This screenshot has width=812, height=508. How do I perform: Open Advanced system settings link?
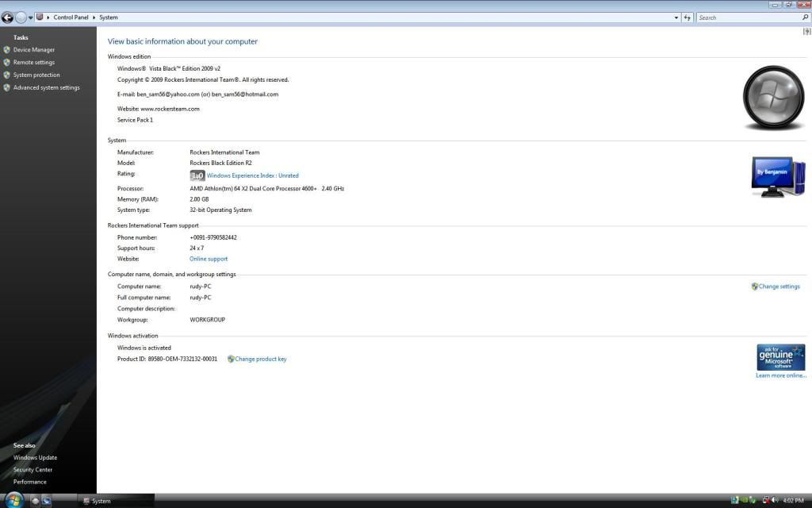tap(47, 87)
